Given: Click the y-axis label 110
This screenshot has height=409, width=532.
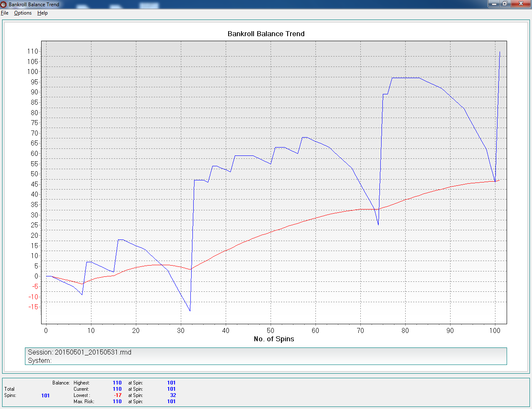Looking at the screenshot, I should click(32, 51).
